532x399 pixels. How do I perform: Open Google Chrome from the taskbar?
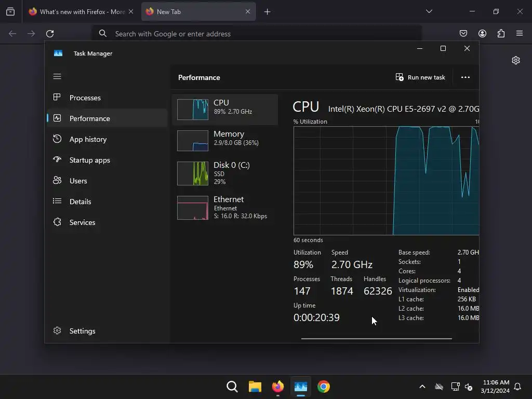coord(323,387)
